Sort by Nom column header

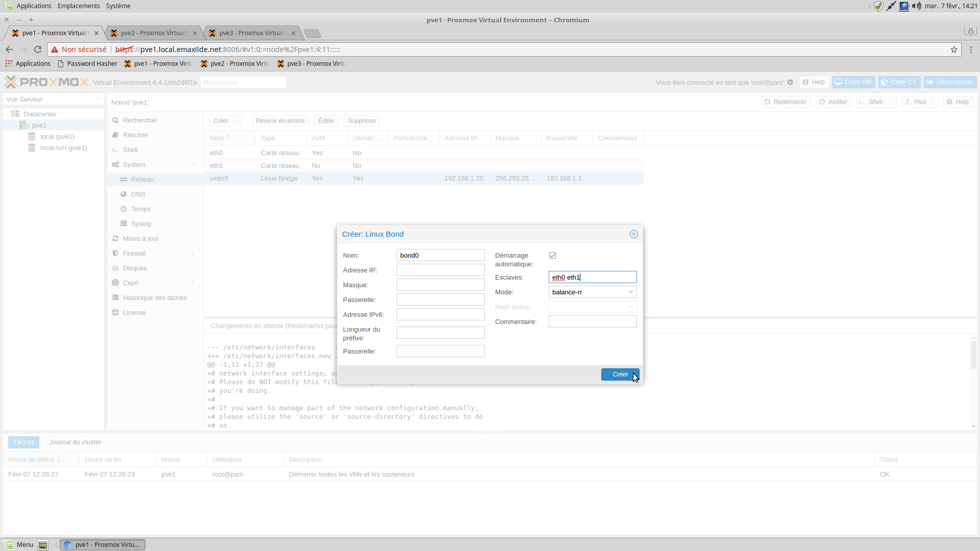230,138
